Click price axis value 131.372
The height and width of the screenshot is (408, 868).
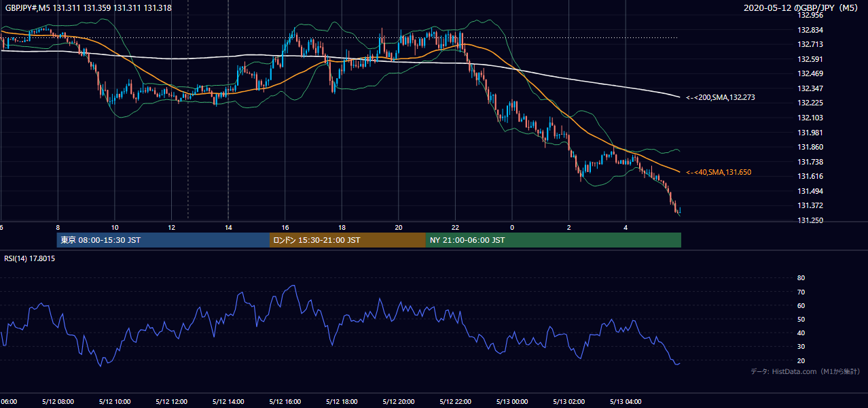[810, 205]
